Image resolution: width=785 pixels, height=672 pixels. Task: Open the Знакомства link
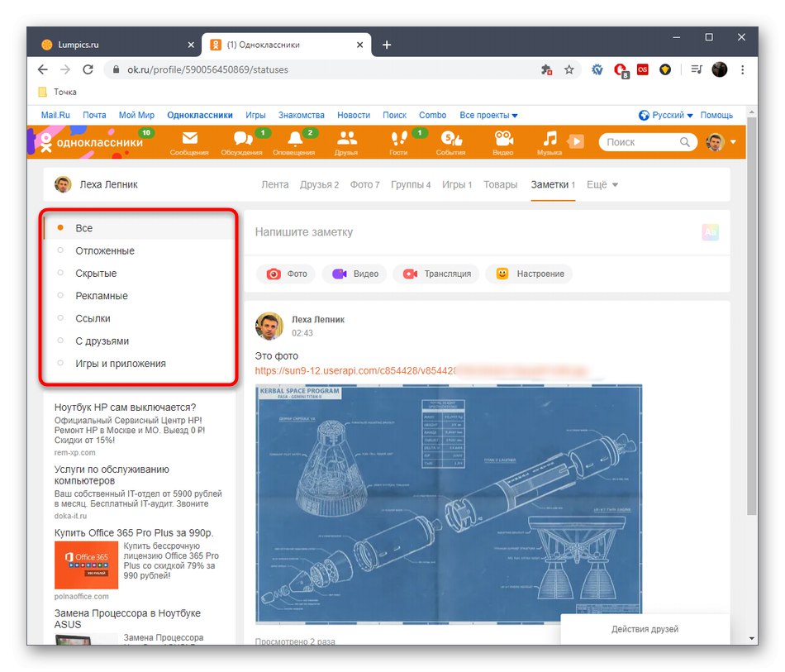(x=302, y=115)
